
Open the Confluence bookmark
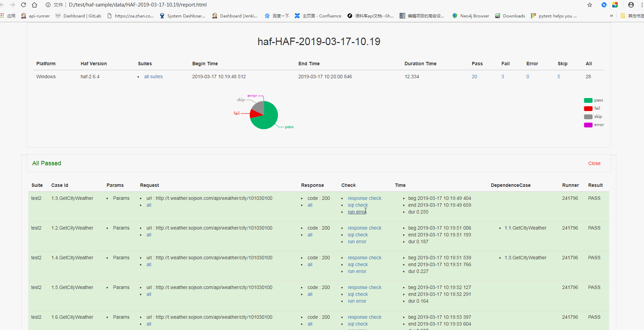click(x=318, y=16)
